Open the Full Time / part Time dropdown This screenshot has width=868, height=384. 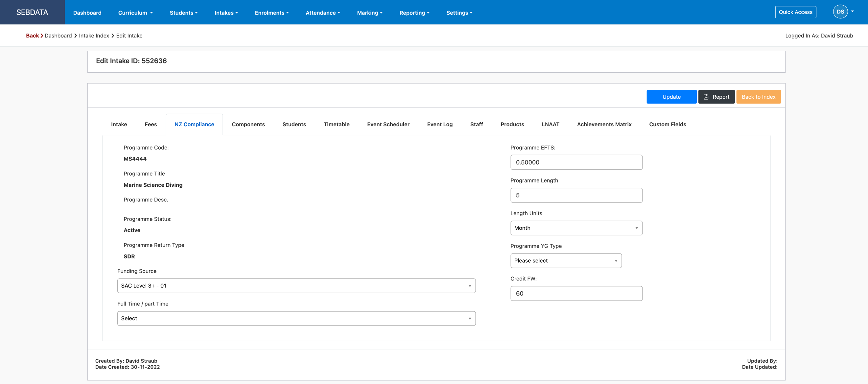point(296,318)
